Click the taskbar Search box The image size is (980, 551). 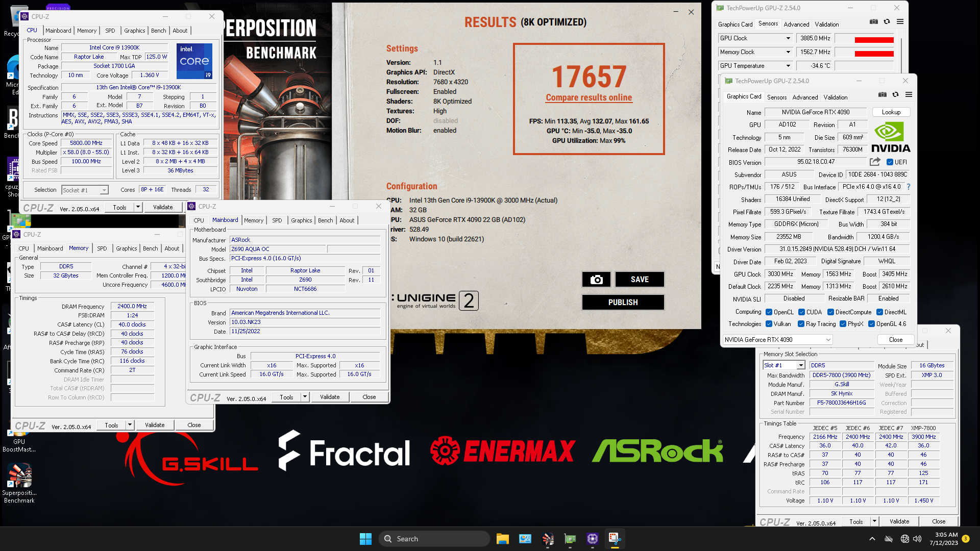(434, 539)
